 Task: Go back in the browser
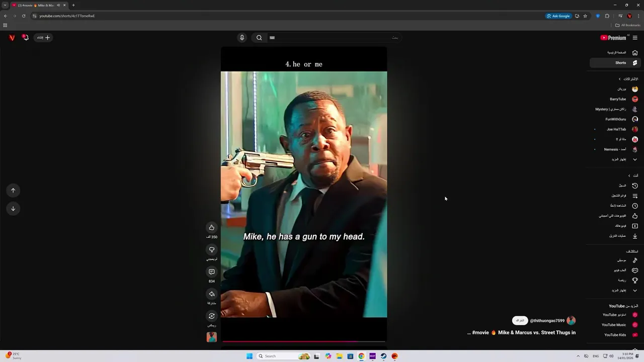coord(6,16)
